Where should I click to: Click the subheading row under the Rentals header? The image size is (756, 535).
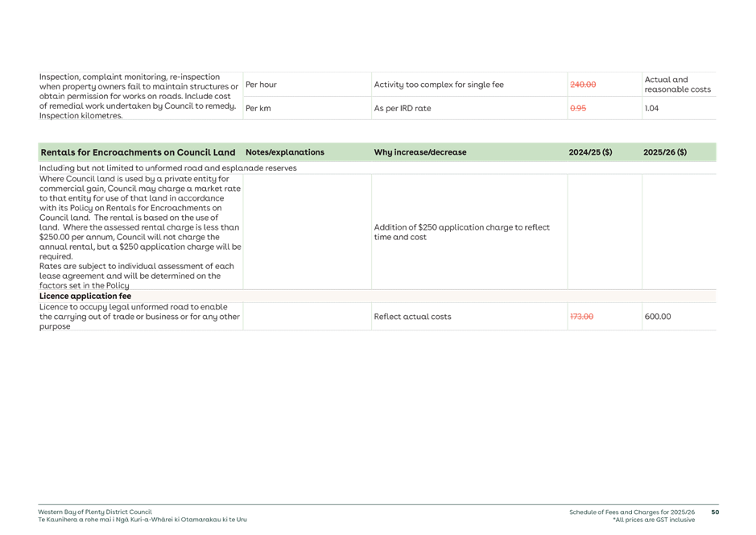[168, 168]
